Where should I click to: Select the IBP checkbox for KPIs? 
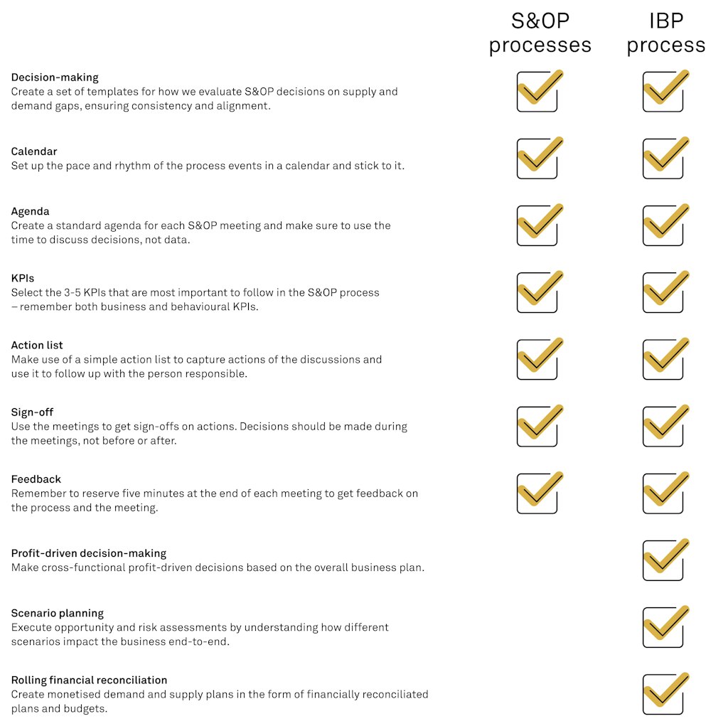tap(663, 292)
